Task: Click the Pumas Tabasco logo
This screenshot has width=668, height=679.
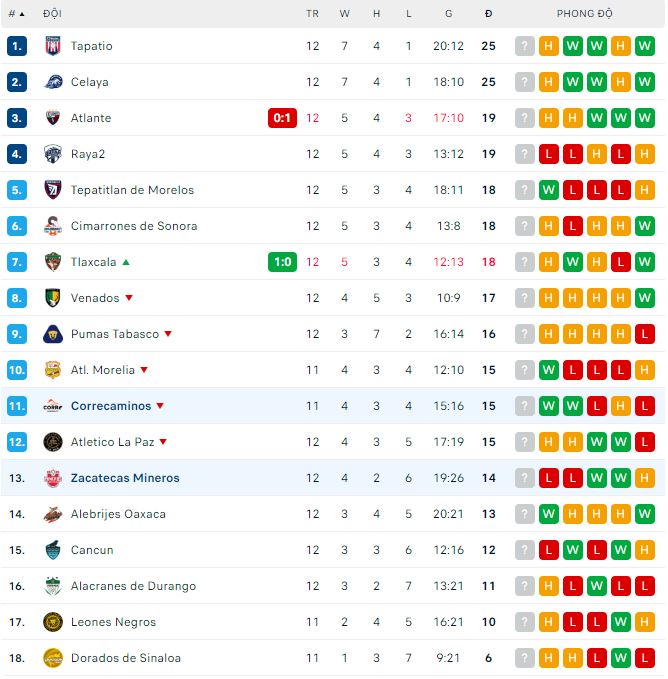Action: tap(53, 334)
